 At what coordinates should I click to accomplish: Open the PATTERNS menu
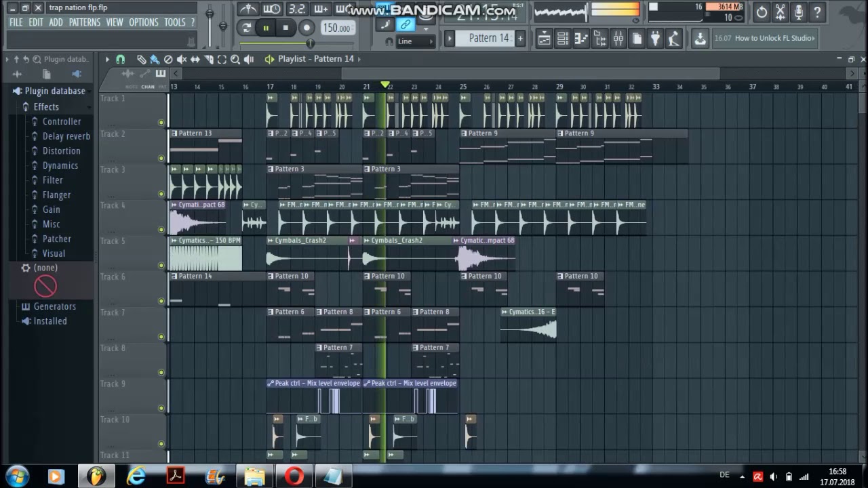(x=84, y=22)
